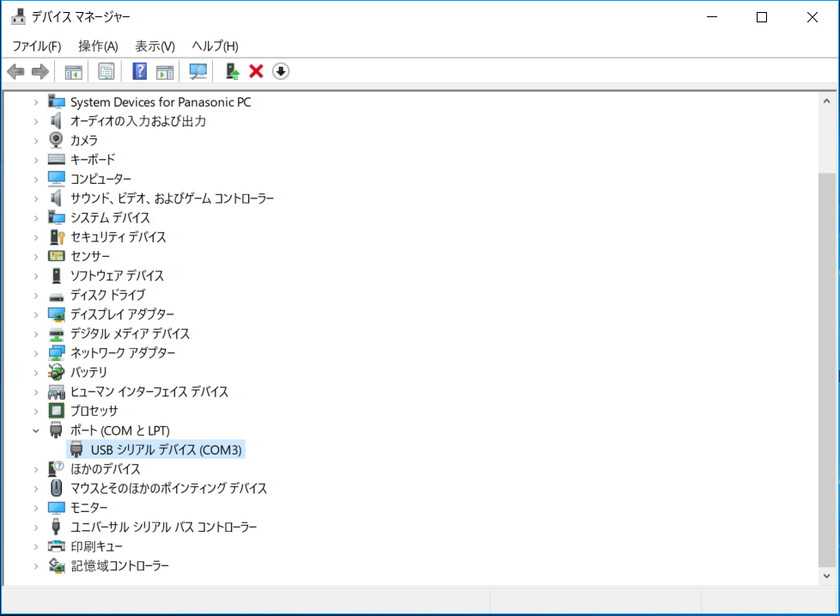Screen dimensions: 840x616
Task: Open the 表示(V) menu
Action: pos(155,46)
